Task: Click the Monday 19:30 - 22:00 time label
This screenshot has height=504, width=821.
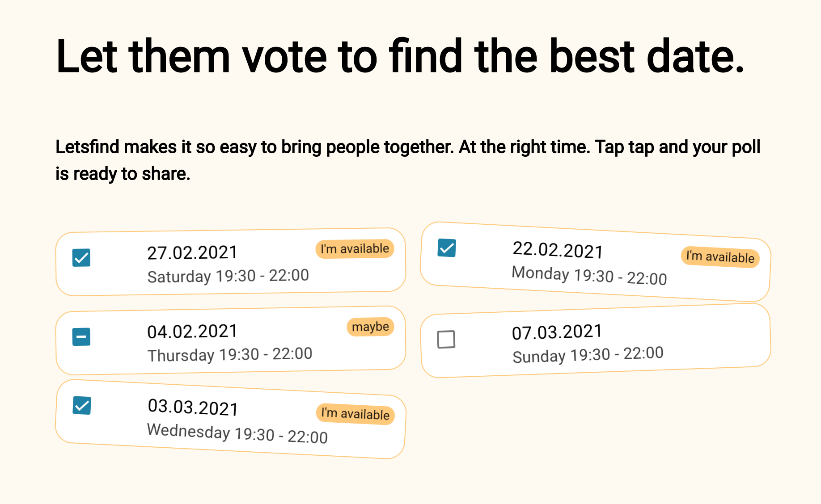Action: 589,275
